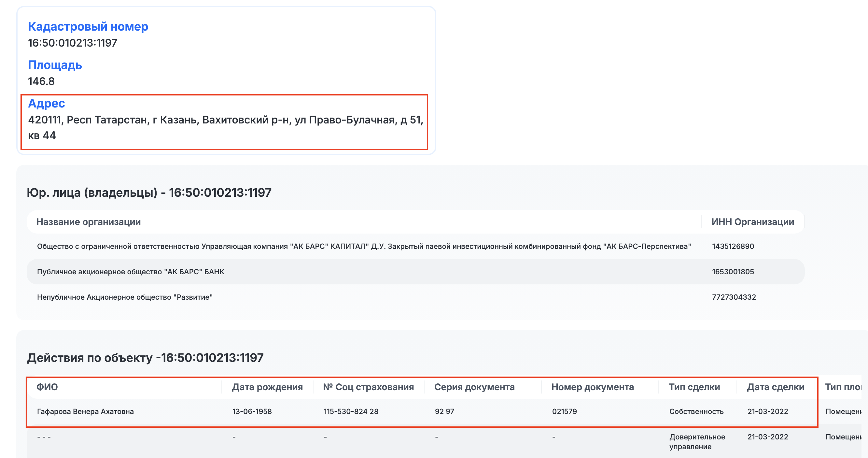Click the INN value 1653001805

tap(733, 272)
